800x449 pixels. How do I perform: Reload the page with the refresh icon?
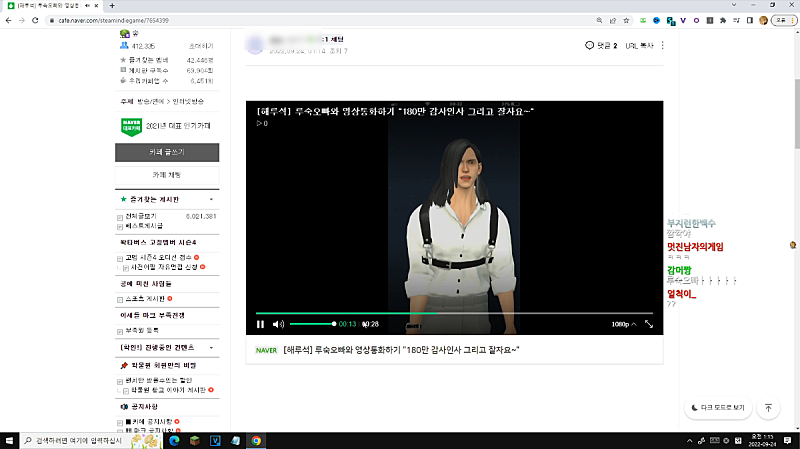click(x=35, y=20)
